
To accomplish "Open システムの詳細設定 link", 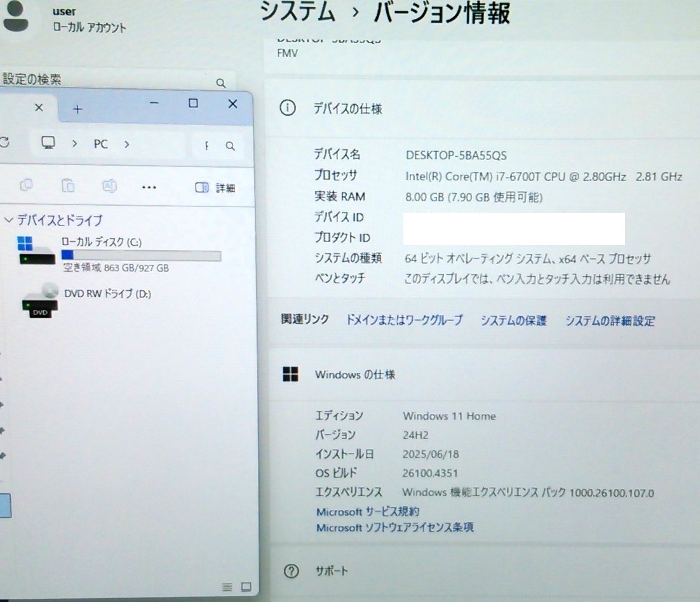I will 610,321.
